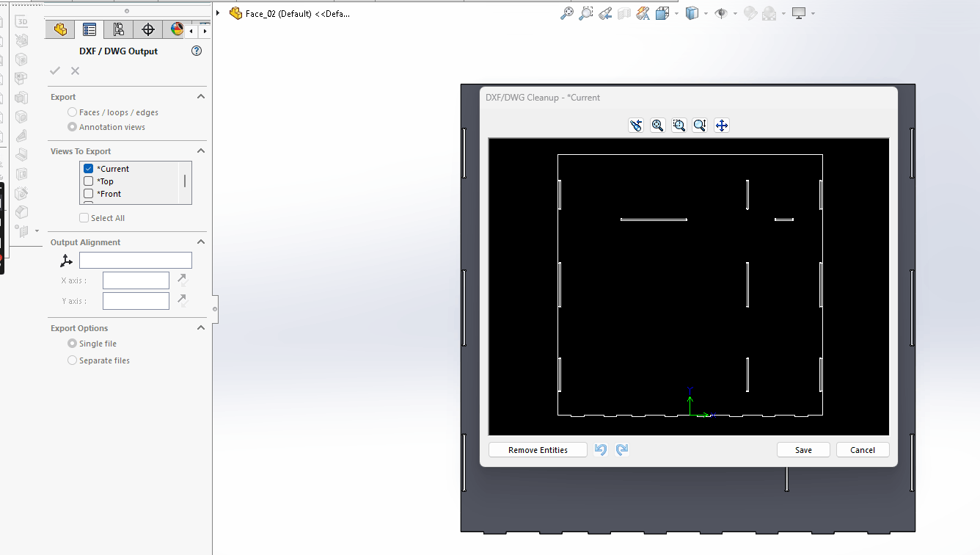The height and width of the screenshot is (555, 980).
Task: Click the views list scrollbar
Action: (185, 181)
